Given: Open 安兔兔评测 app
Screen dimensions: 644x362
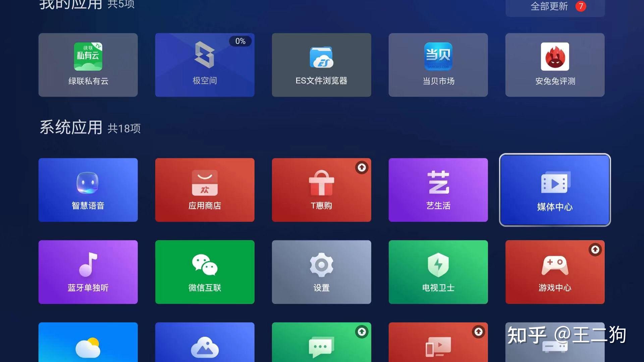Looking at the screenshot, I should [x=554, y=63].
